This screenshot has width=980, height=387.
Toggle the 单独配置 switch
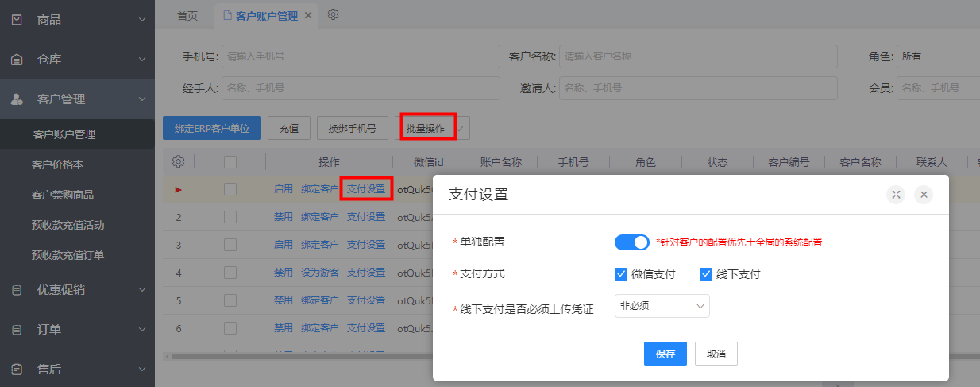click(x=632, y=242)
